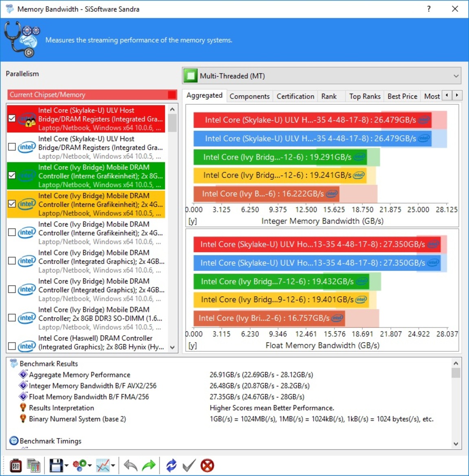Click the tab strip scroll right arrow
The height and width of the screenshot is (476, 469).
(x=457, y=95)
